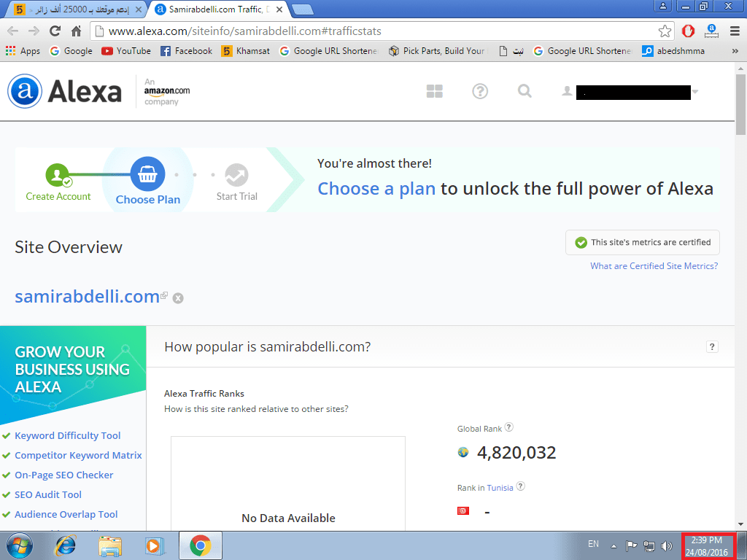
Task: Open the Khamsat bookmark
Action: (246, 51)
